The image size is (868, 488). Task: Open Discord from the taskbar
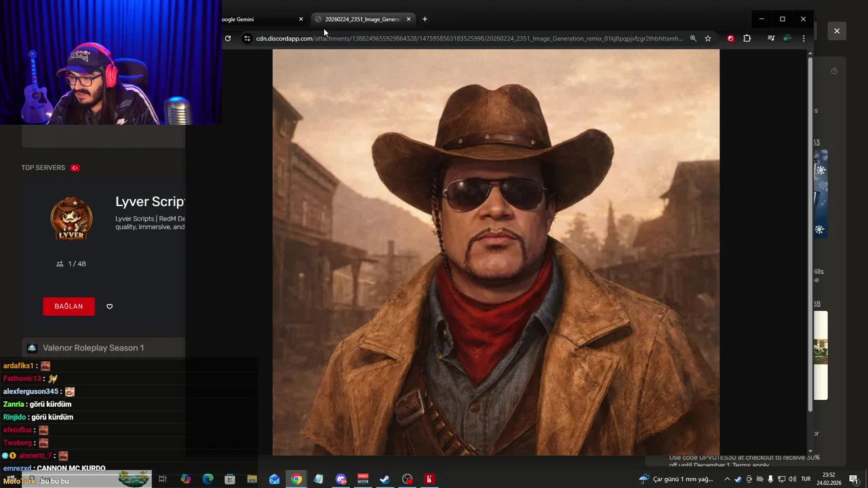point(340,479)
